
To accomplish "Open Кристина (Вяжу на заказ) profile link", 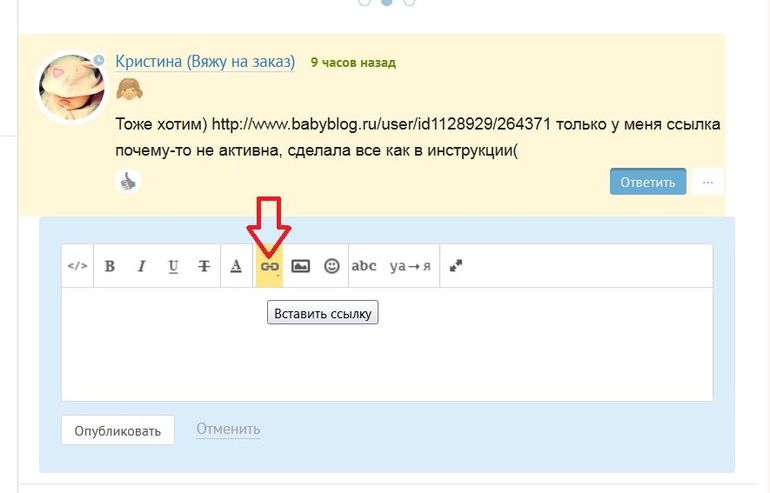I will [205, 62].
